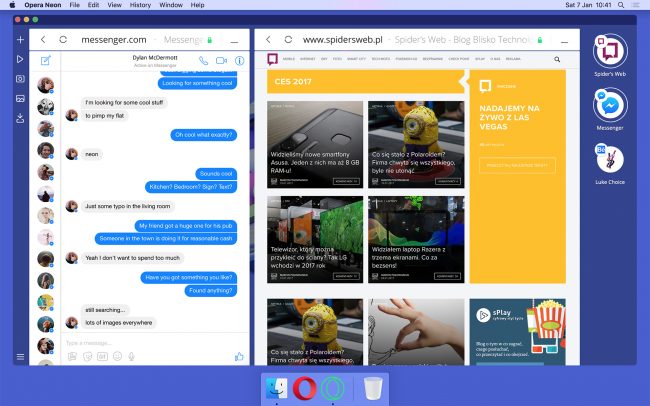Screen dimensions: 650x406
Task: Open the Apple menu
Action: [x=12, y=5]
